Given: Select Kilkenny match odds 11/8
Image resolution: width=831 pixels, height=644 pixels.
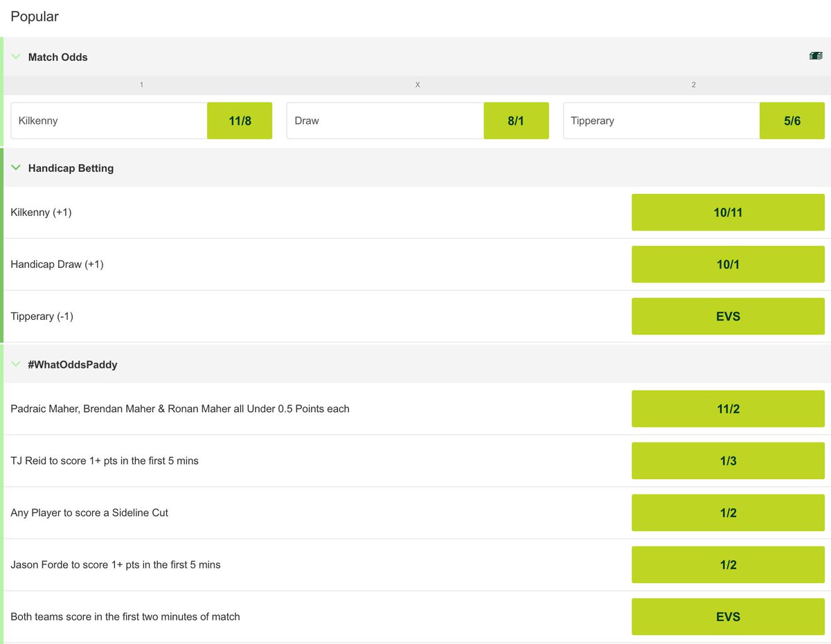Looking at the screenshot, I should point(240,120).
